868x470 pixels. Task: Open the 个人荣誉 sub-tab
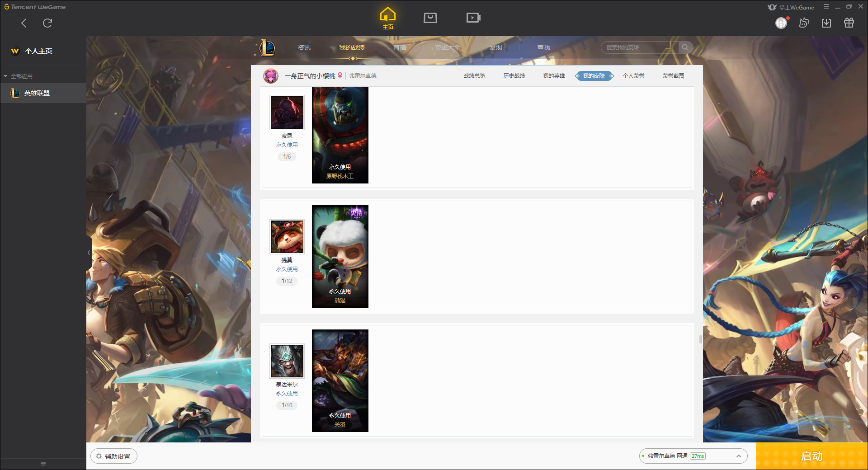point(633,76)
